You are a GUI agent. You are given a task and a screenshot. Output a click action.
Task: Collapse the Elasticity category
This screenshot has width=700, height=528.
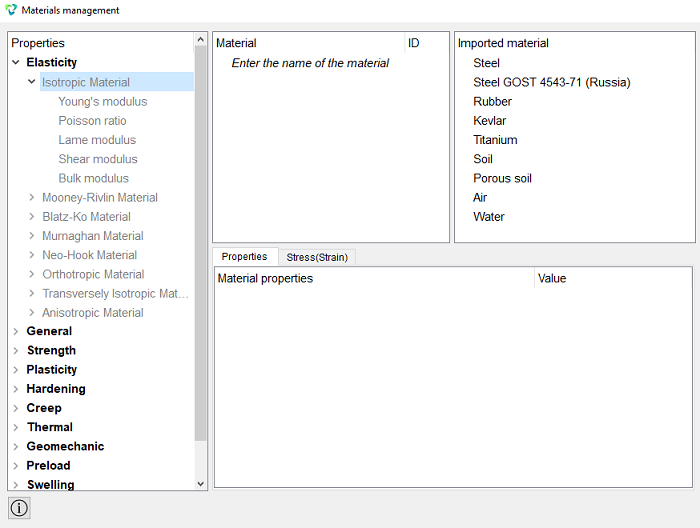(16, 62)
